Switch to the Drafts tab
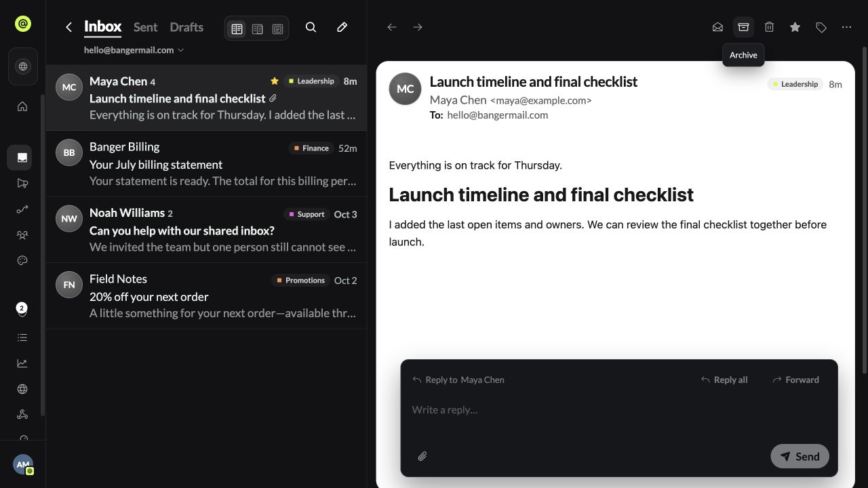The image size is (868, 488). pos(186,27)
